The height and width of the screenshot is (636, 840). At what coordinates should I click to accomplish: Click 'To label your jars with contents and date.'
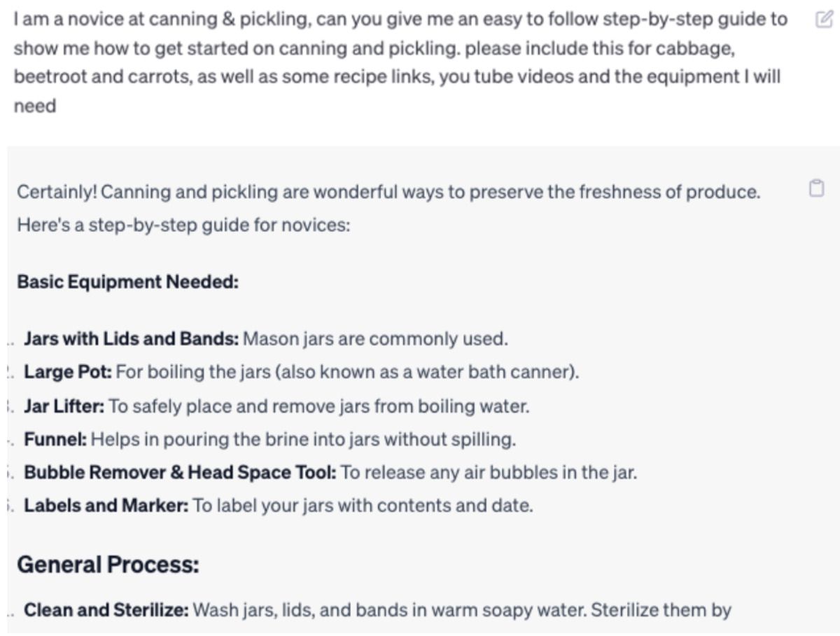click(363, 506)
